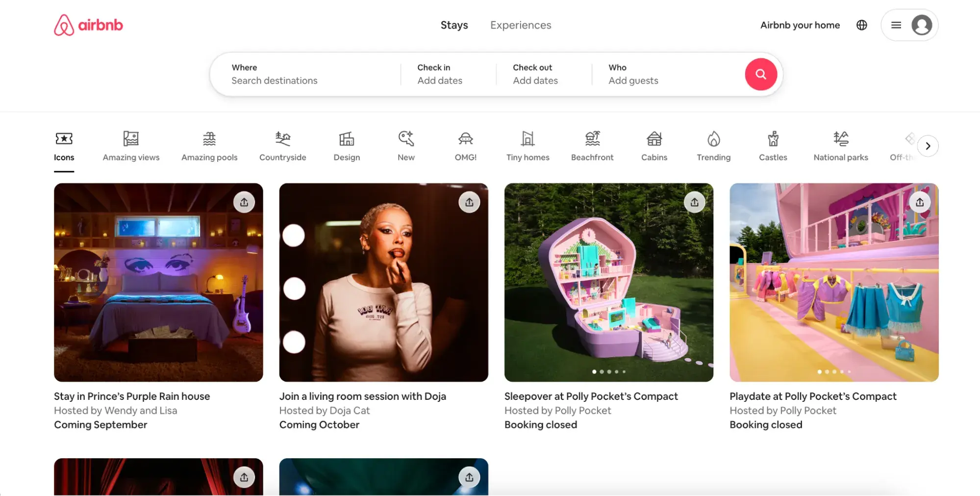Click the Hosted by Doja Cat text
Image resolution: width=980 pixels, height=496 pixels.
point(325,411)
